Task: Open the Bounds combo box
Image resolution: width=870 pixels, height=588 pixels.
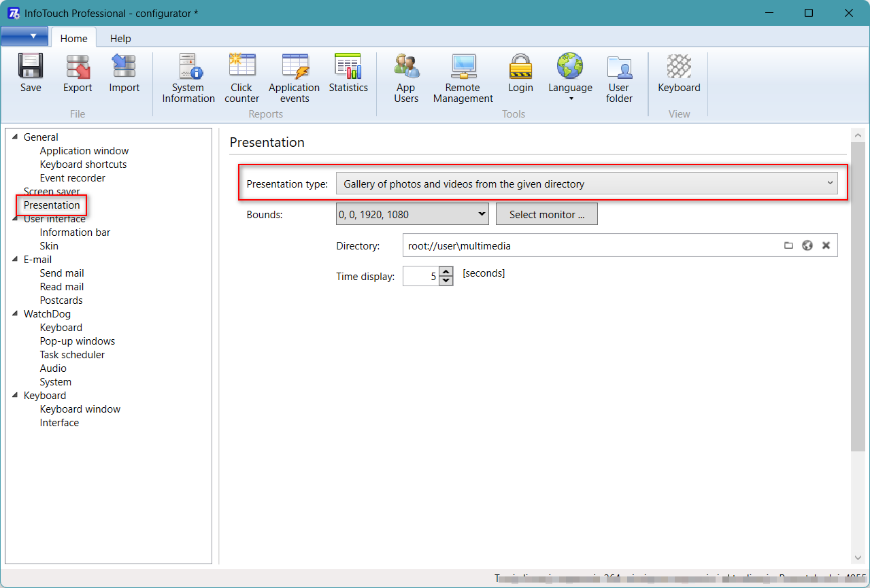Action: 413,214
